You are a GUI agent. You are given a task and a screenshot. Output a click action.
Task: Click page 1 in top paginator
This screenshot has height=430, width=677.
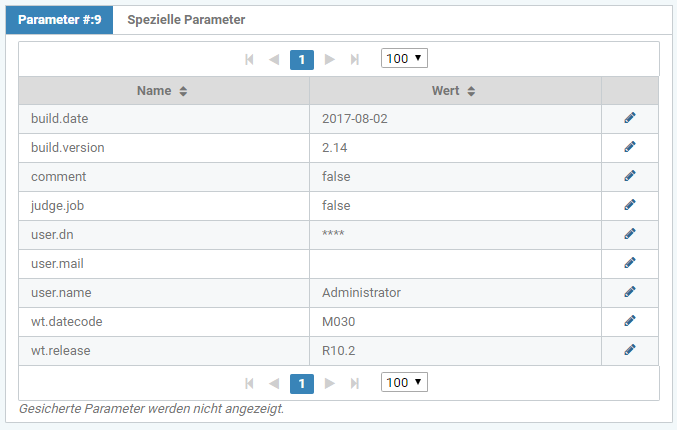click(x=302, y=60)
